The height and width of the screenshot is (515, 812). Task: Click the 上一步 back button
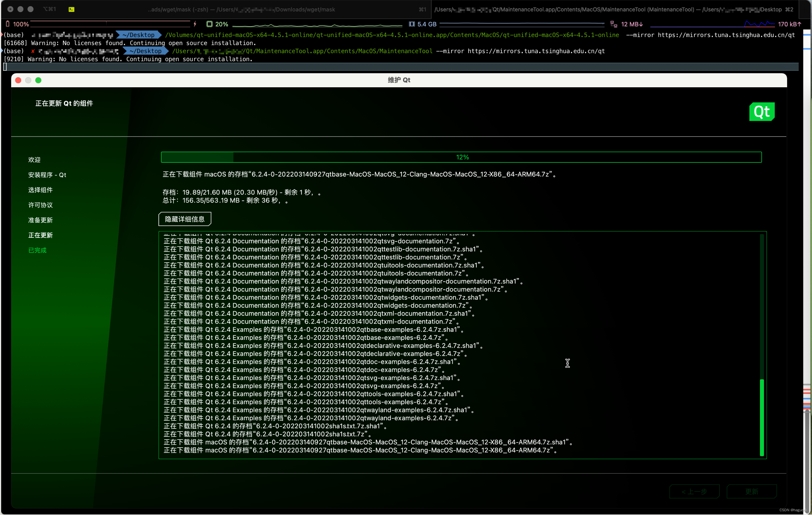click(694, 491)
